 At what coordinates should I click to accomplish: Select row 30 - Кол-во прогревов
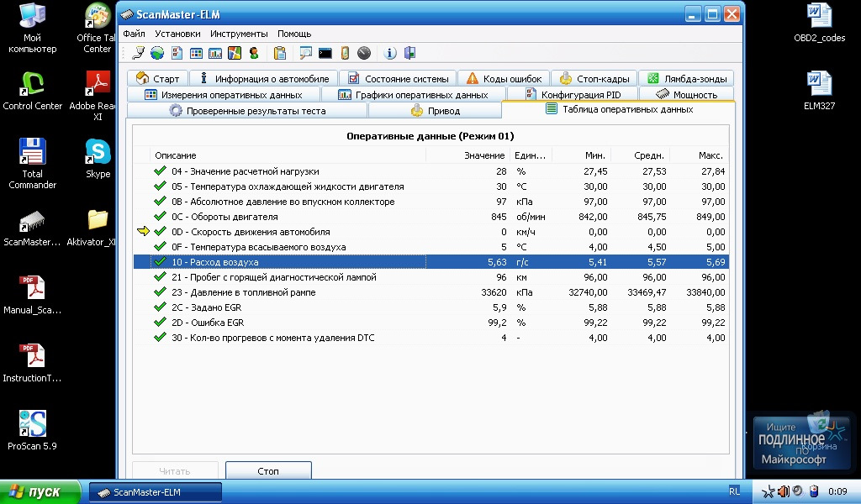click(431, 338)
